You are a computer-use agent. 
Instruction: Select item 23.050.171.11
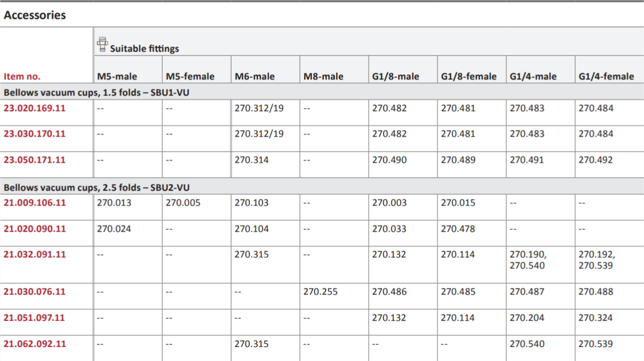[x=34, y=160]
